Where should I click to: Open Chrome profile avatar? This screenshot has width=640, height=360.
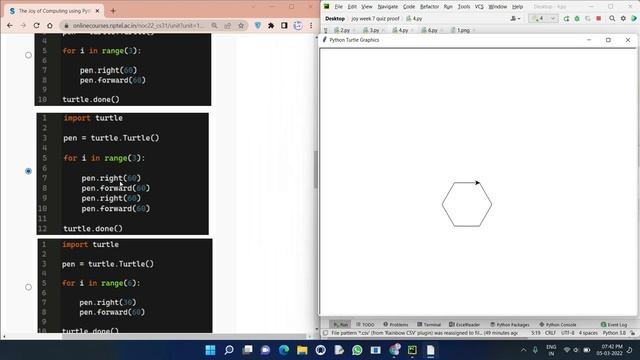tap(298, 25)
